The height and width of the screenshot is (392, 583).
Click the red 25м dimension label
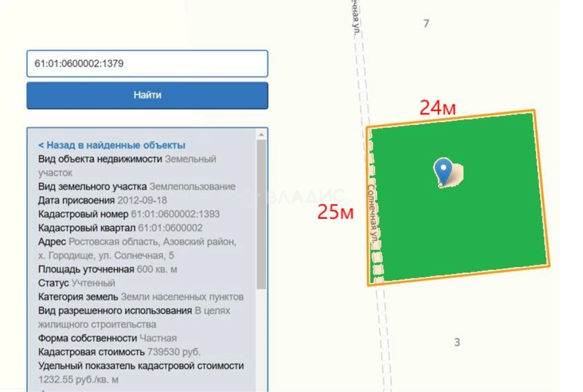click(335, 212)
